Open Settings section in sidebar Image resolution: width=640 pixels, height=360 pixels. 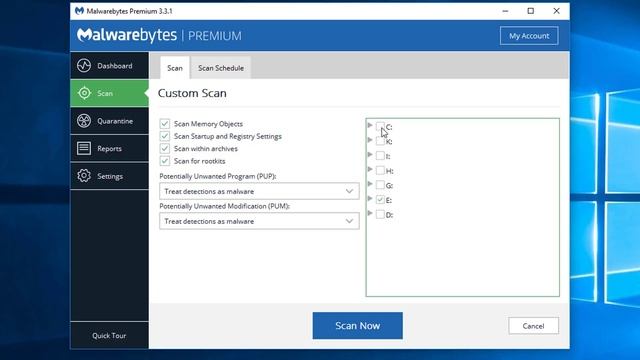pos(109,176)
